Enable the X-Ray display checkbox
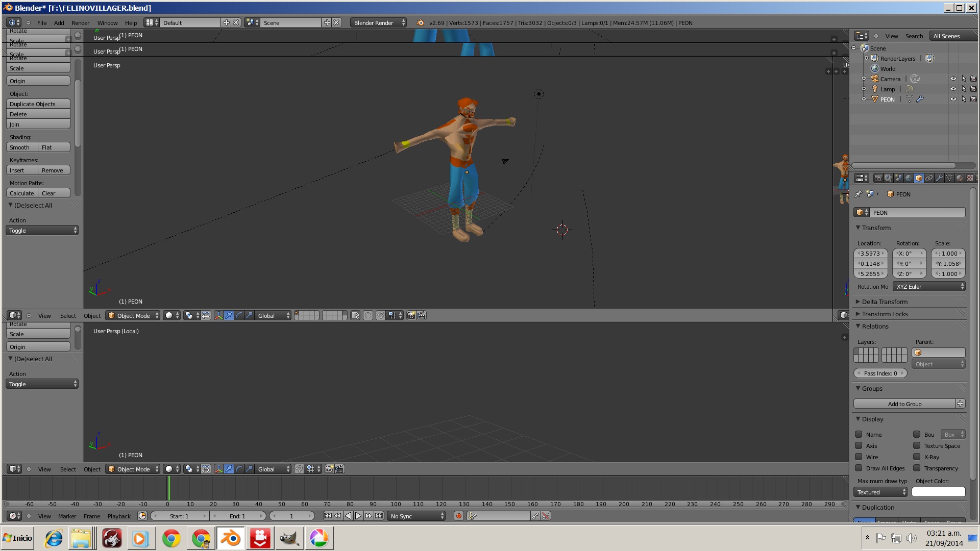This screenshot has width=980, height=551. (x=917, y=457)
